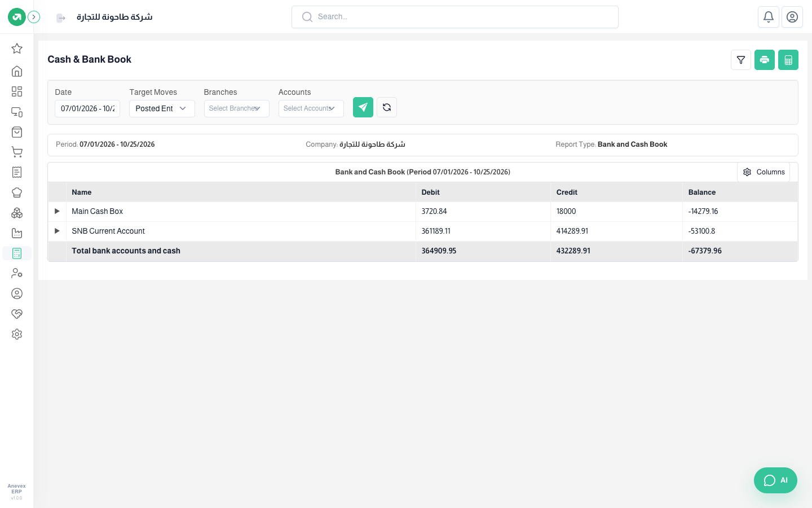Click the Date range input field
Screen dimensions: 812x508
tap(87, 108)
